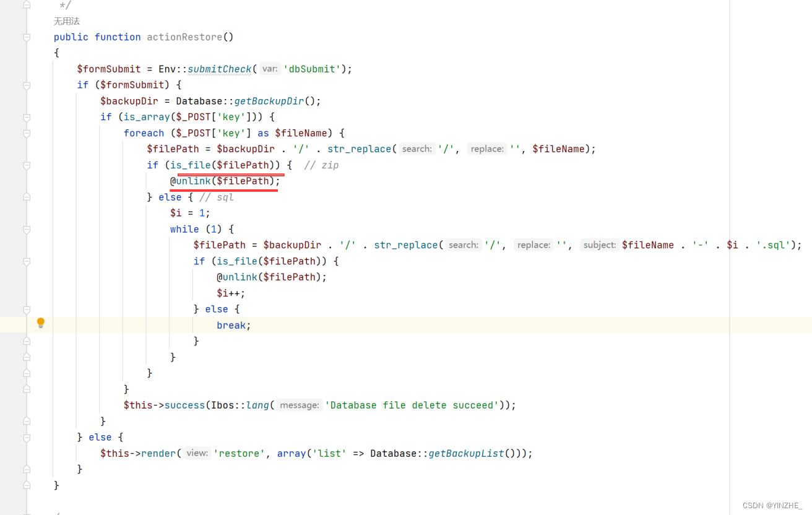Click the '$formSubmit' variable being assigned

pyautogui.click(x=109, y=69)
